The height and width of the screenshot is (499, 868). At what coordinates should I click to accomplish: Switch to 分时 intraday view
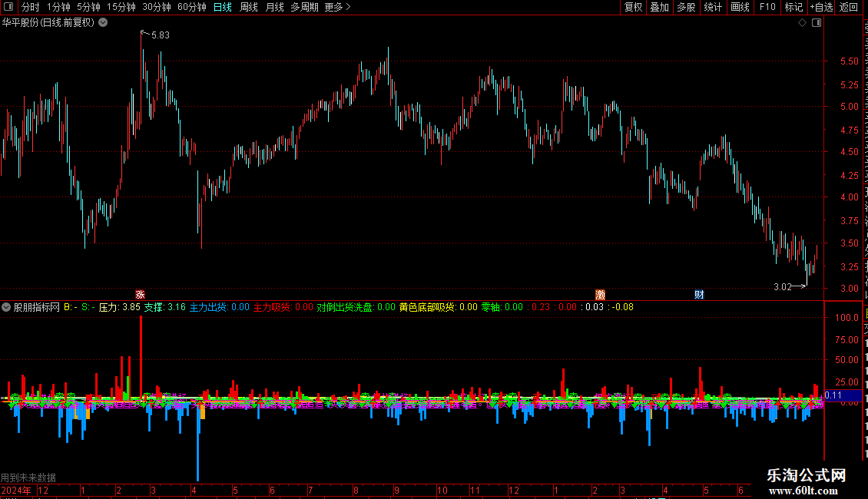pyautogui.click(x=31, y=7)
